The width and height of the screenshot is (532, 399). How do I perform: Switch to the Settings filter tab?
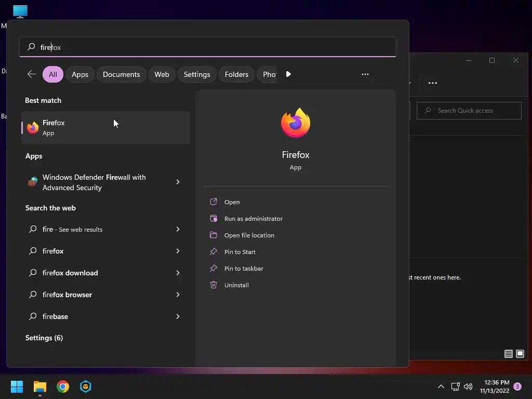pos(197,74)
